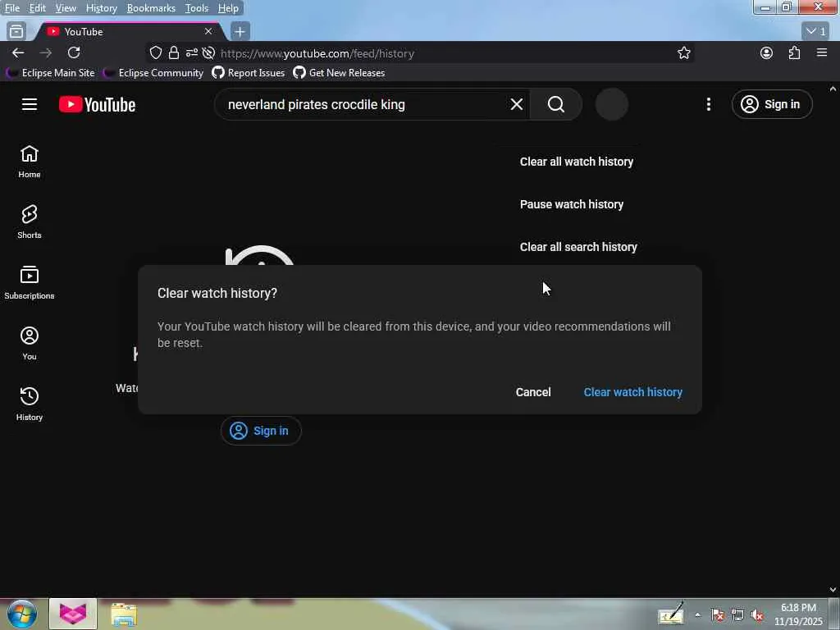Click the search magnifier button
This screenshot has height=630, width=840.
pos(556,104)
